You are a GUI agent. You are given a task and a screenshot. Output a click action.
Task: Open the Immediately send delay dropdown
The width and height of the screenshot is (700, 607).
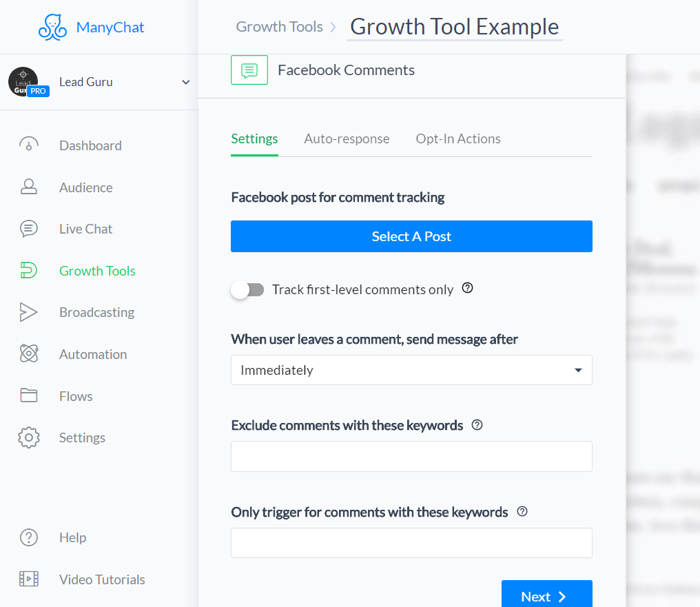coord(411,370)
